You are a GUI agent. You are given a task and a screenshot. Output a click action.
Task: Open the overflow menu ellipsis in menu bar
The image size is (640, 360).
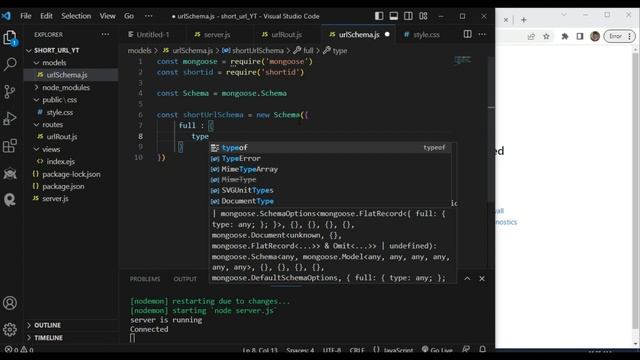[149, 16]
